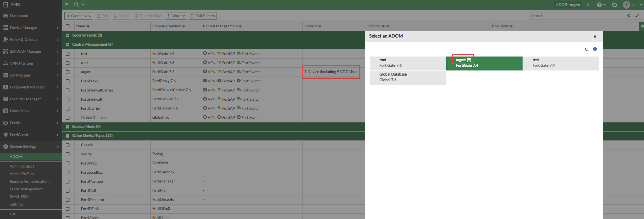Viewport: 644px width, 219px height.
Task: Tick the checkbox for the root ADOM row
Action: [67, 63]
